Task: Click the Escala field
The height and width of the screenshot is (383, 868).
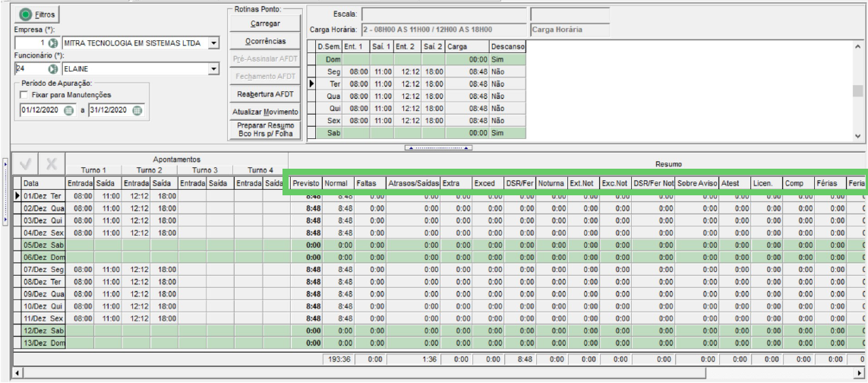Action: [x=444, y=14]
